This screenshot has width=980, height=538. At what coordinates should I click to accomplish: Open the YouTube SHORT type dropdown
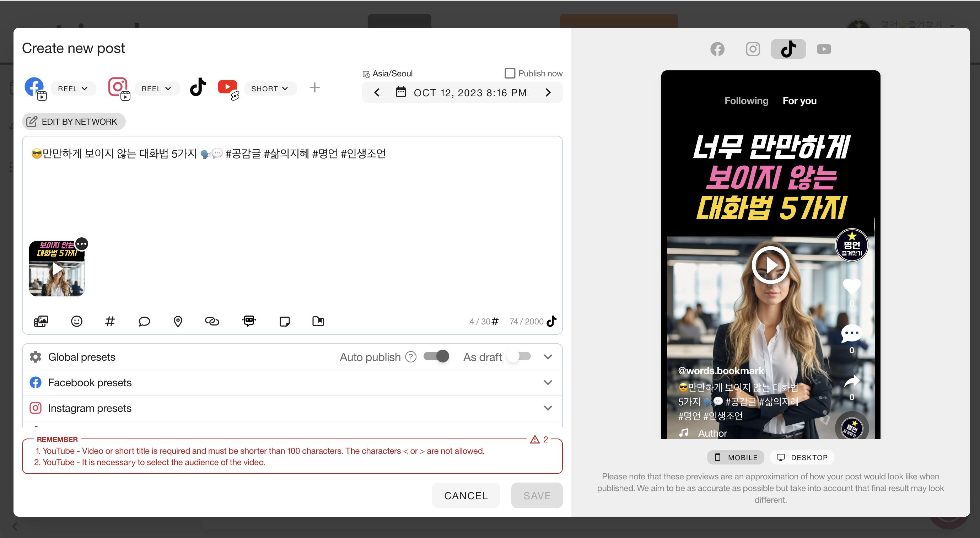pyautogui.click(x=269, y=88)
